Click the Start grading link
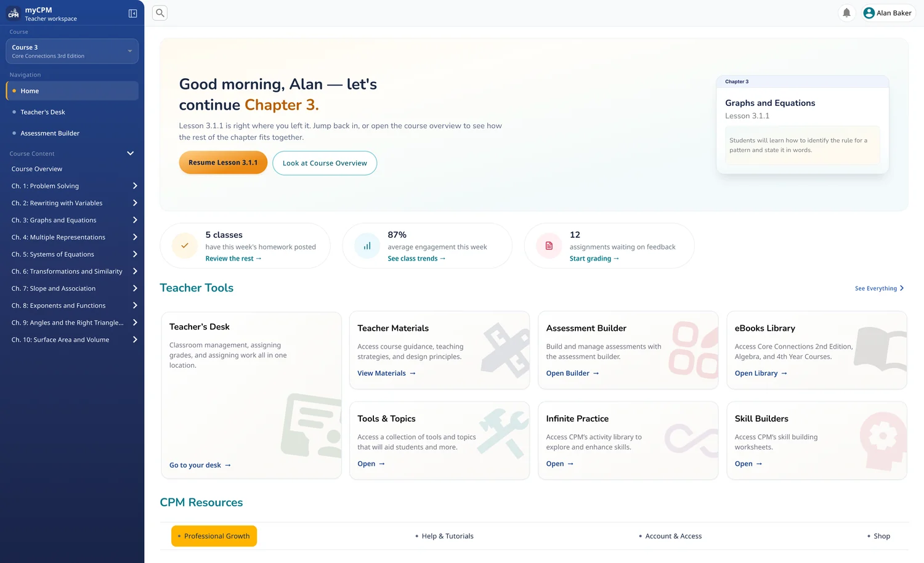The width and height of the screenshot is (924, 563). pyautogui.click(x=594, y=259)
